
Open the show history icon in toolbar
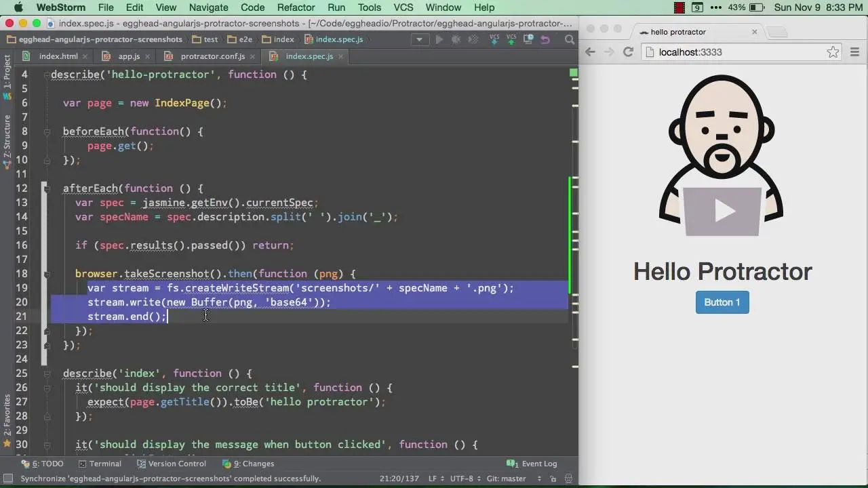click(x=528, y=39)
